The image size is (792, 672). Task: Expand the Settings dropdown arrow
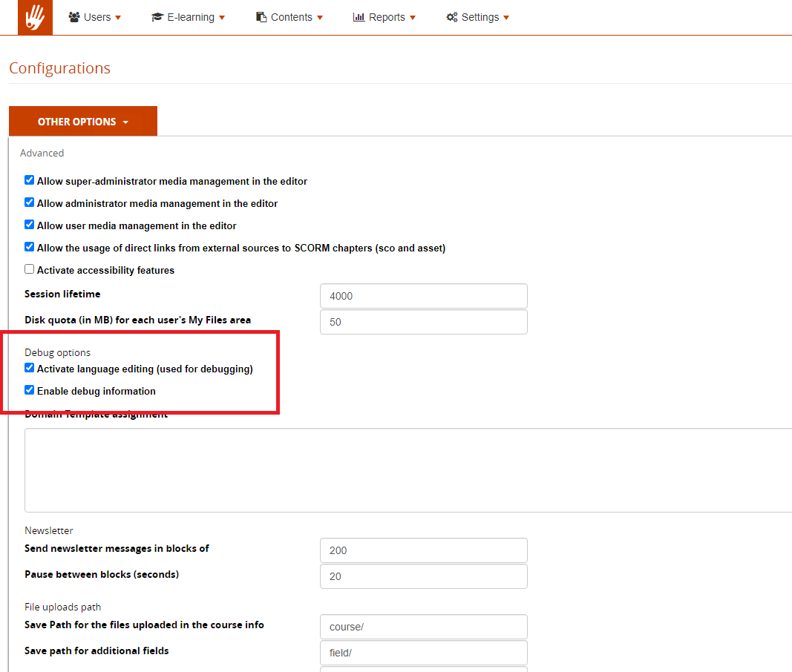click(506, 18)
